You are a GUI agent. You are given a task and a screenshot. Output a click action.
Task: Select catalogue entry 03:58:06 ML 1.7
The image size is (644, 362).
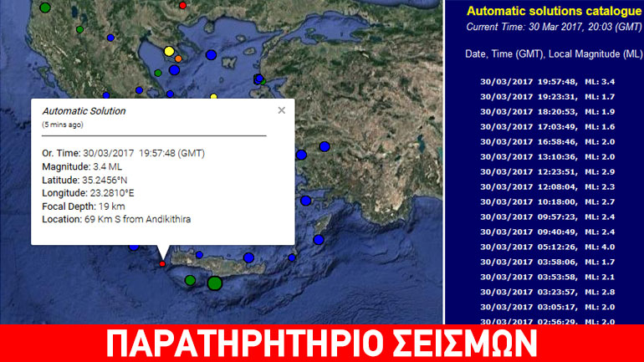(x=548, y=262)
